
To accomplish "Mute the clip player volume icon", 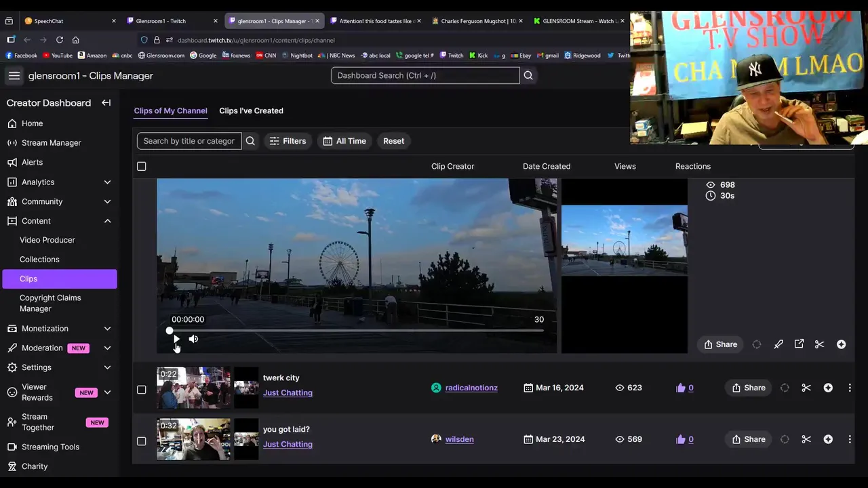I will click(x=193, y=339).
